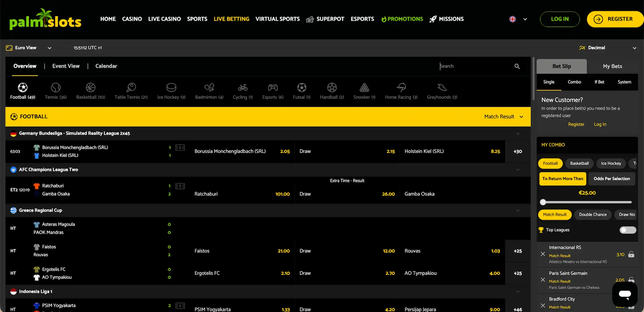The image size is (644, 312).
Task: Select the System bet type tab
Action: click(x=624, y=82)
